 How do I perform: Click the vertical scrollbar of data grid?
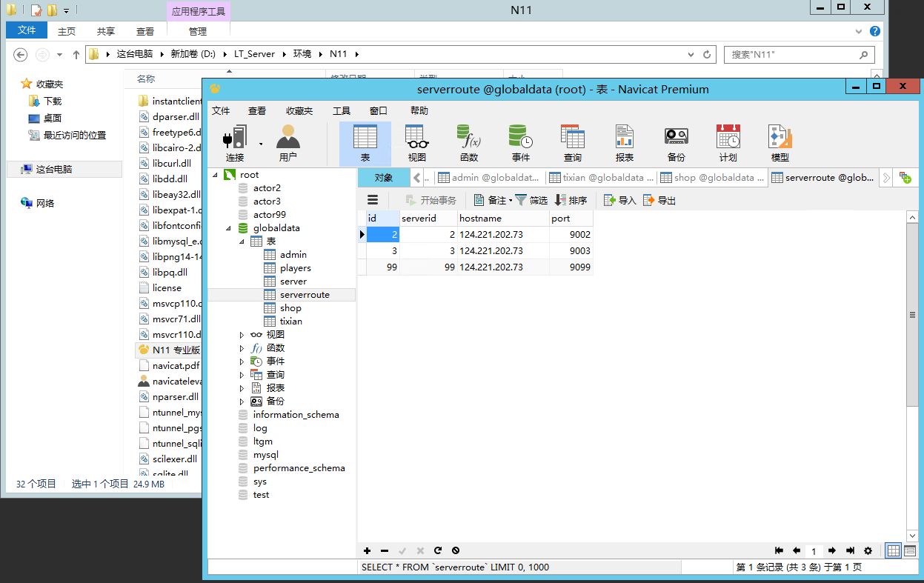912,315
